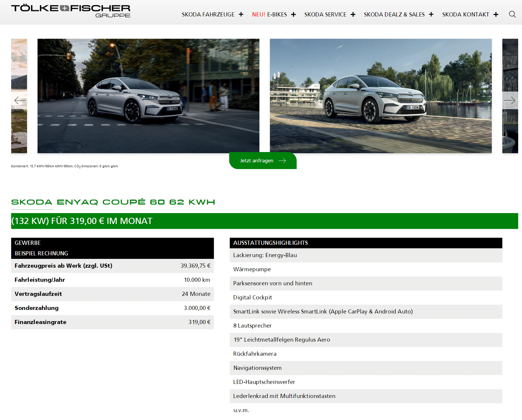Open the Skoda Kontakt menu

tap(466, 14)
